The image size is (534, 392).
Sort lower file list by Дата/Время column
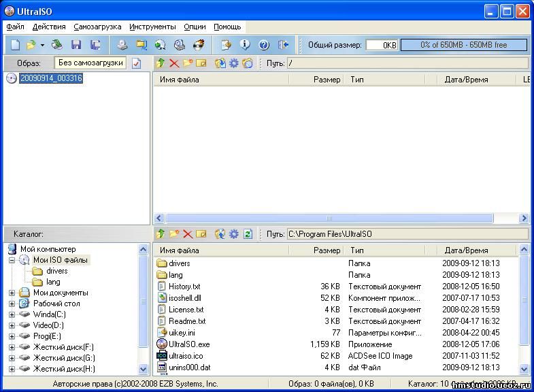477,250
